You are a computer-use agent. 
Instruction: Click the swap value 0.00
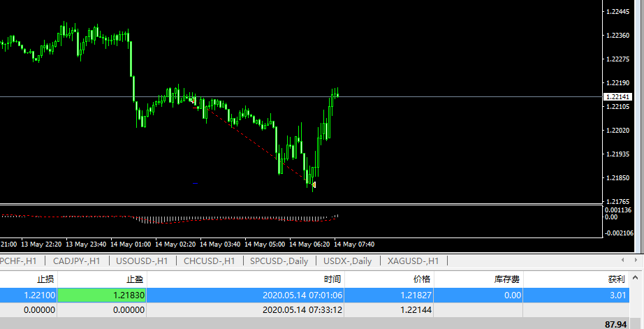(513, 295)
